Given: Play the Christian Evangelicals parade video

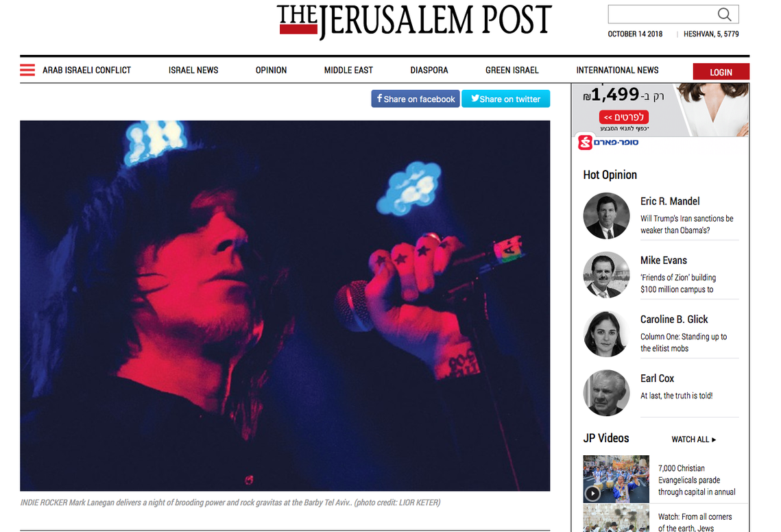Looking at the screenshot, I should click(x=592, y=493).
